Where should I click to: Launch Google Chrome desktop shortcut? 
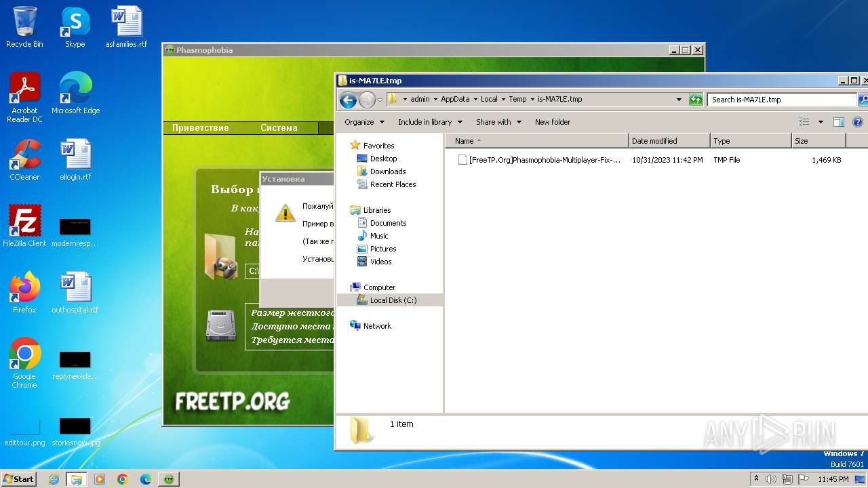pos(24,363)
